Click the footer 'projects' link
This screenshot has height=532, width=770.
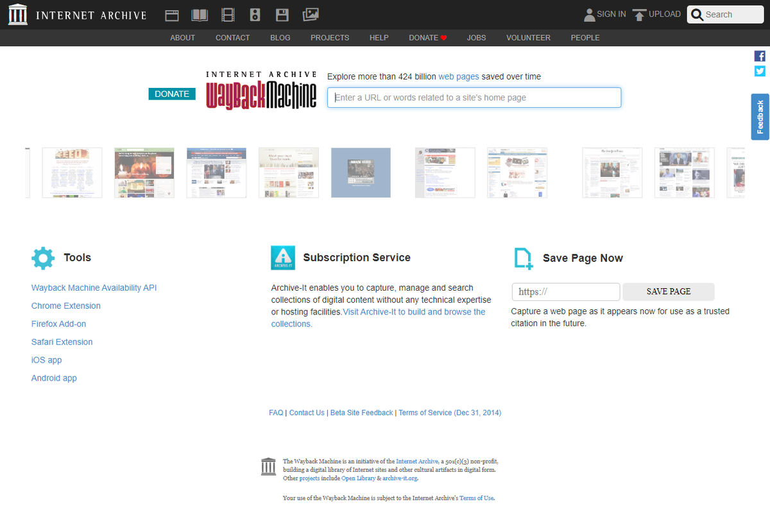(x=309, y=478)
